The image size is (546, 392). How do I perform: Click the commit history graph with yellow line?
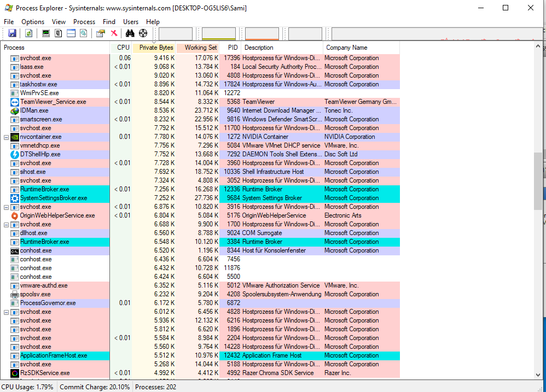click(x=219, y=34)
